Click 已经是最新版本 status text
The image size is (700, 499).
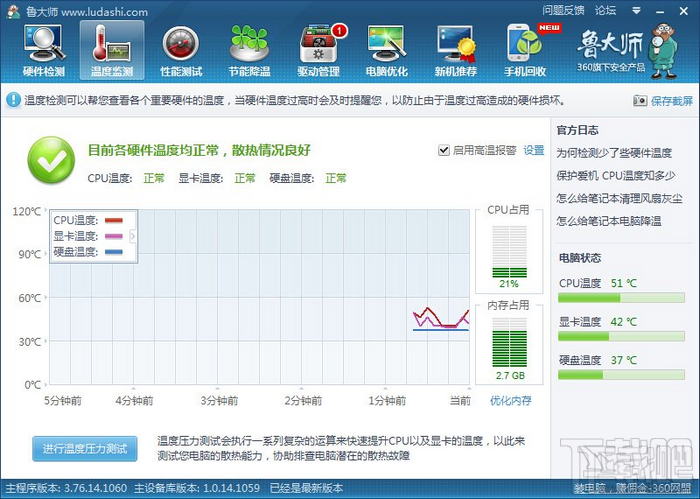pos(306,488)
